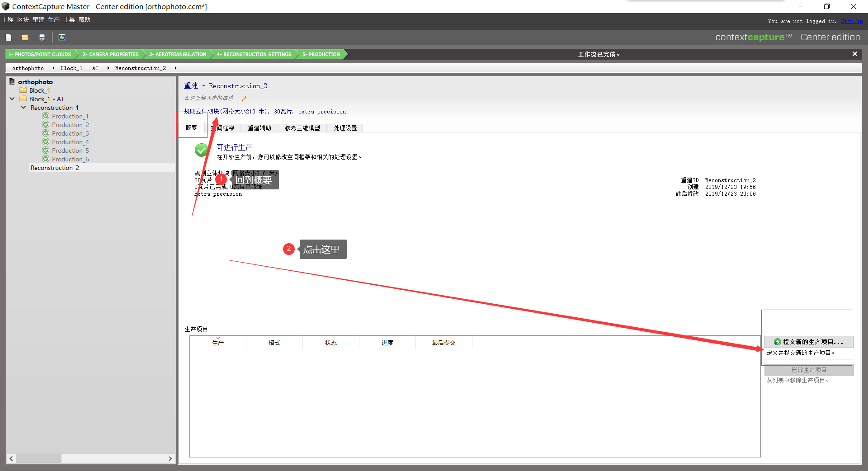Click the orthophoto project root icon
868x471 pixels.
12,82
